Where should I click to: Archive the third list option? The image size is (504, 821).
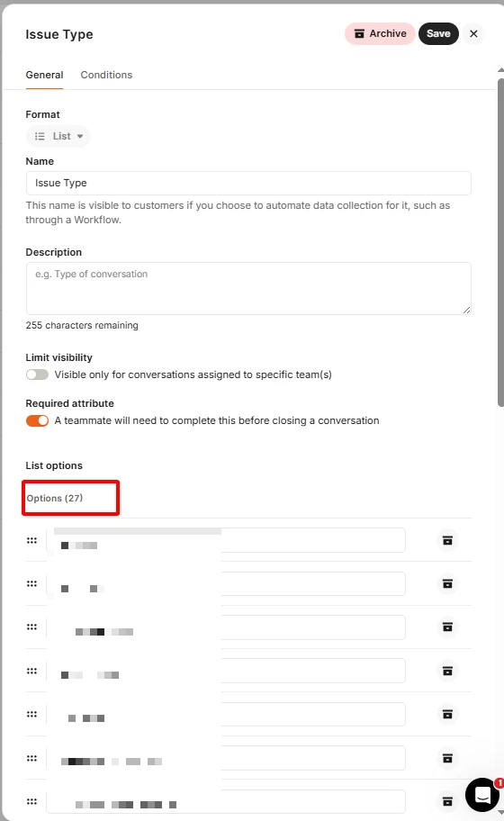pyautogui.click(x=447, y=627)
